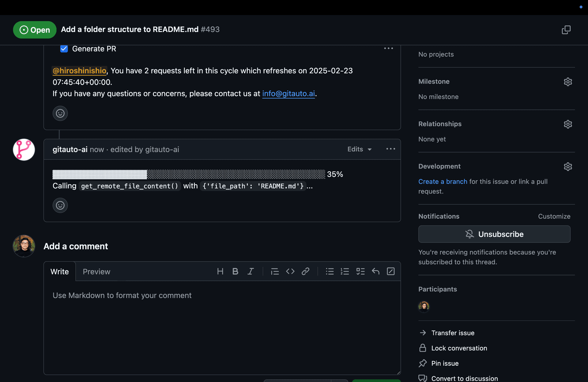The width and height of the screenshot is (588, 382).
Task: Click inside the comment text area
Action: pyautogui.click(x=221, y=325)
